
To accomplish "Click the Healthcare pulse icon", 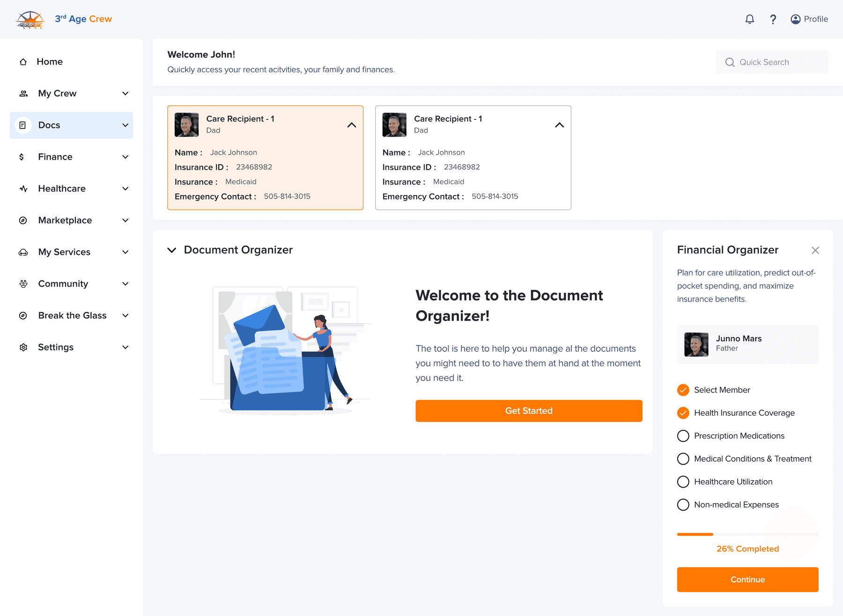I will coord(23,189).
